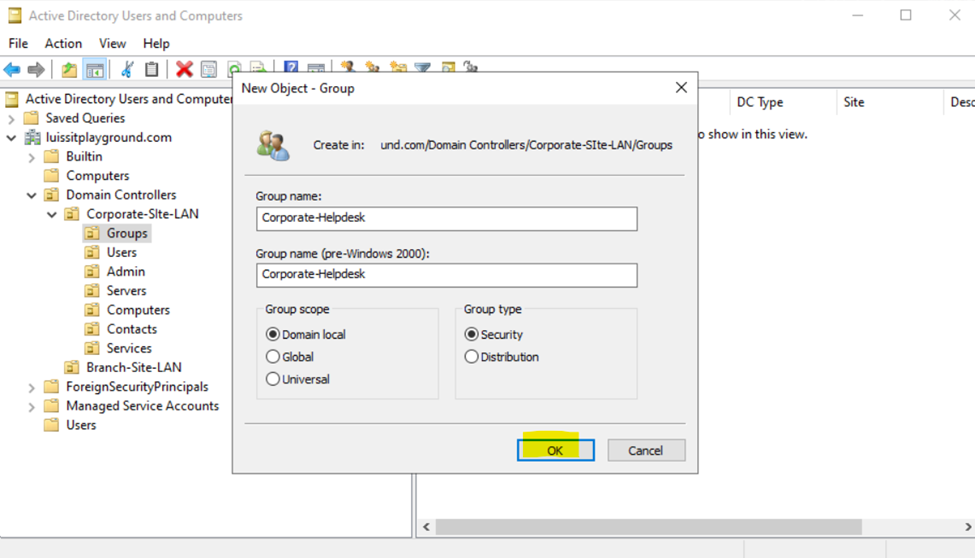Select the Corporate-SIte-LAN OU label
975x558 pixels.
[142, 214]
